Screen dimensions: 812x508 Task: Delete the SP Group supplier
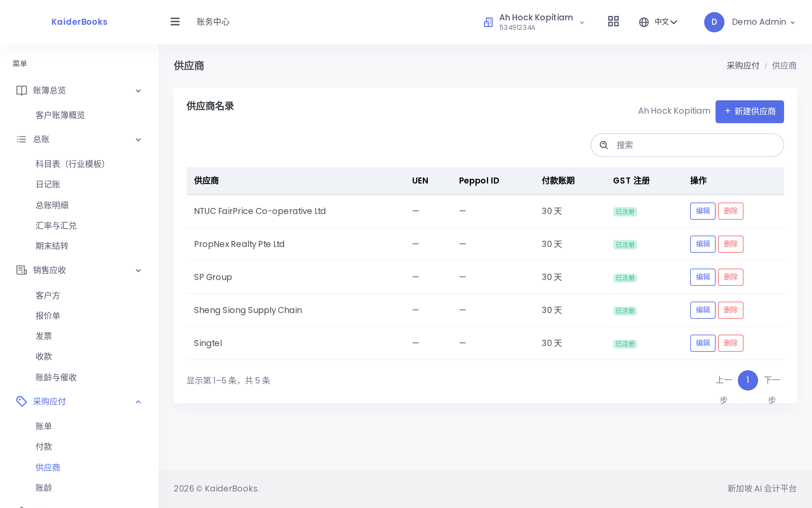pyautogui.click(x=730, y=277)
